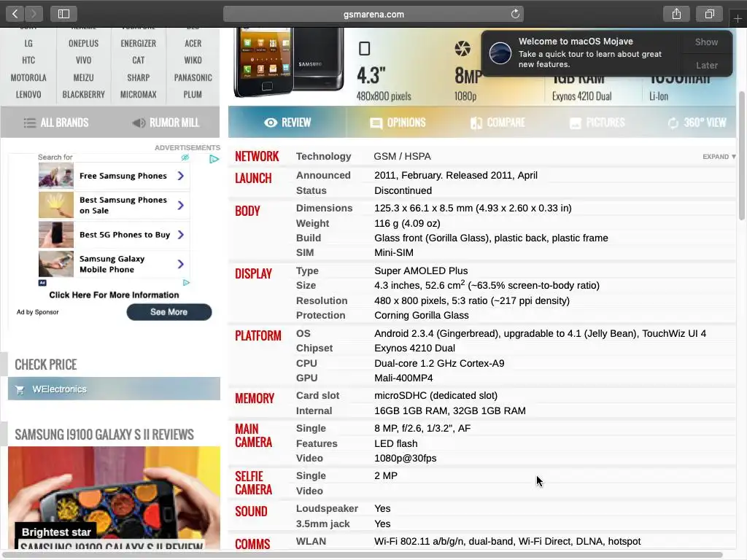The height and width of the screenshot is (560, 747).
Task: Select Acer brand link
Action: click(193, 43)
